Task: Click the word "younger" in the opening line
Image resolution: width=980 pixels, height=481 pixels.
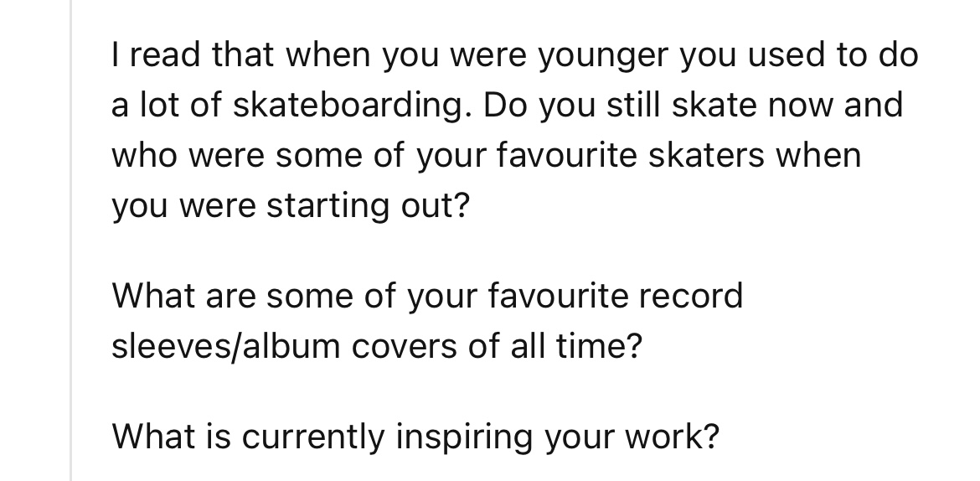Action: (x=603, y=55)
